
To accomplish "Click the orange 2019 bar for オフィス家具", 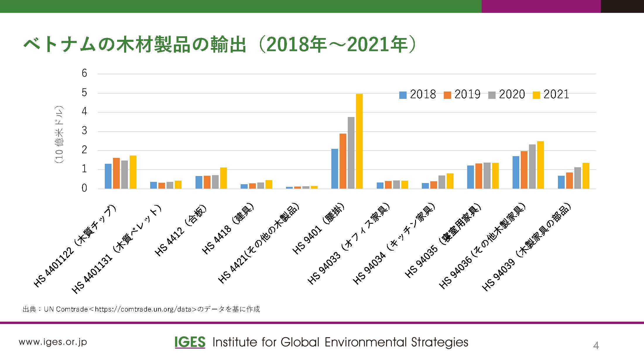I will tap(388, 185).
